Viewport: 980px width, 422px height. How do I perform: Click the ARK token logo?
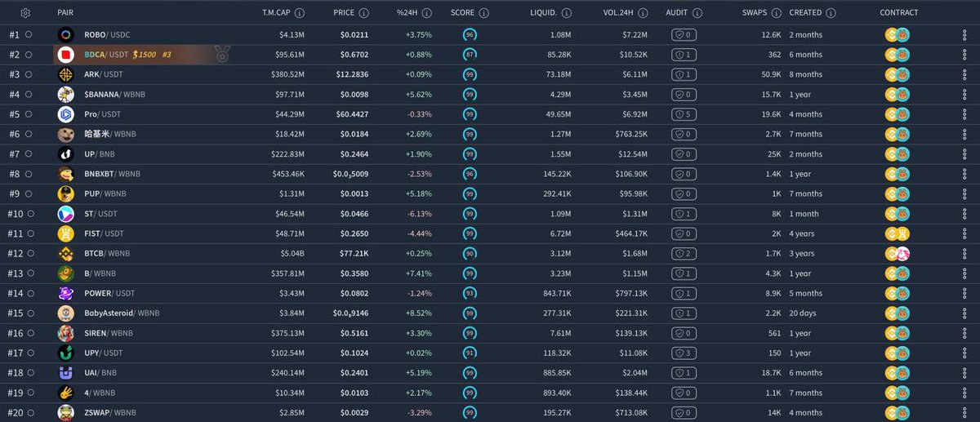tap(66, 74)
